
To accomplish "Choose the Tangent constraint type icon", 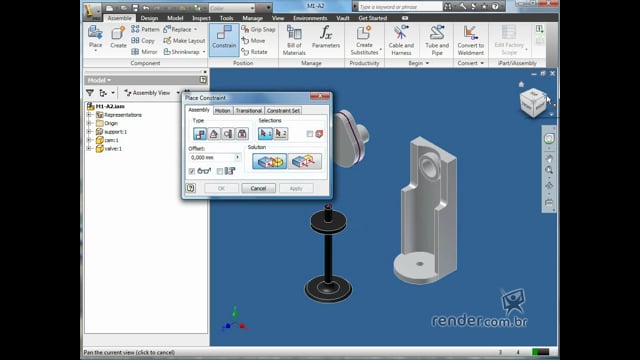I will coord(228,133).
